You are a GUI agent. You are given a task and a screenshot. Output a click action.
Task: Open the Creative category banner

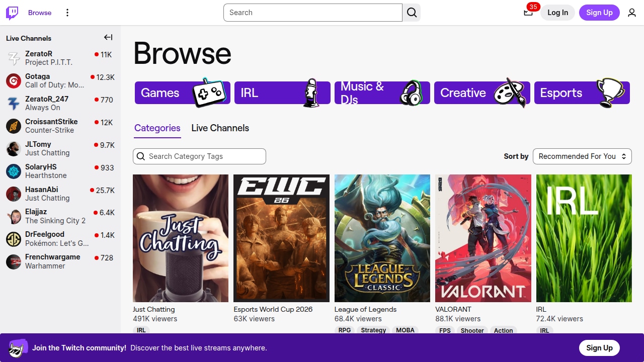coord(482,93)
